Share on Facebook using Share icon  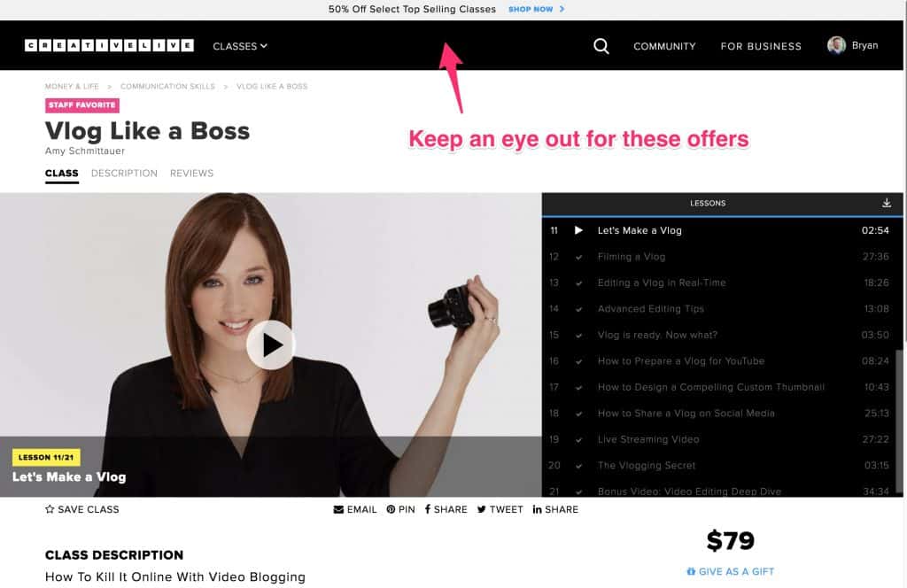[428, 509]
